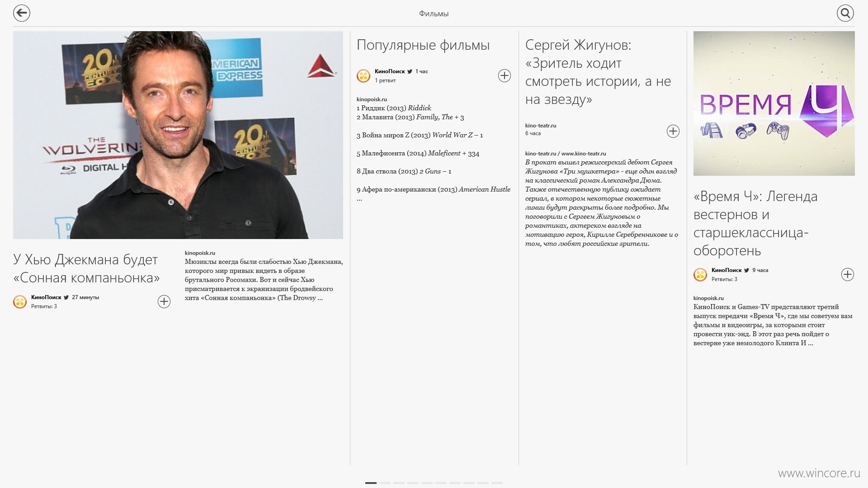Click КиноПоиск author name by '9 часа'
The height and width of the screenshot is (488, 868).
click(x=726, y=270)
